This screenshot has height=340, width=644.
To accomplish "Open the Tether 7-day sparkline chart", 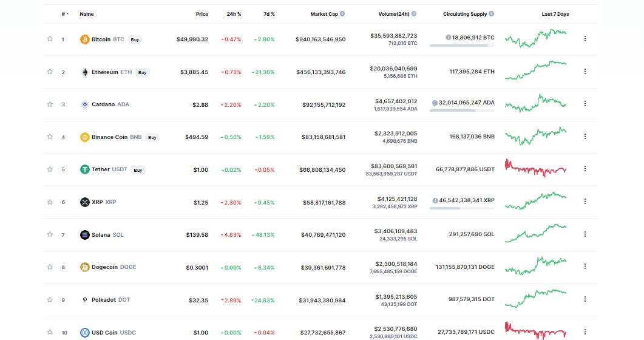I will pyautogui.click(x=535, y=168).
